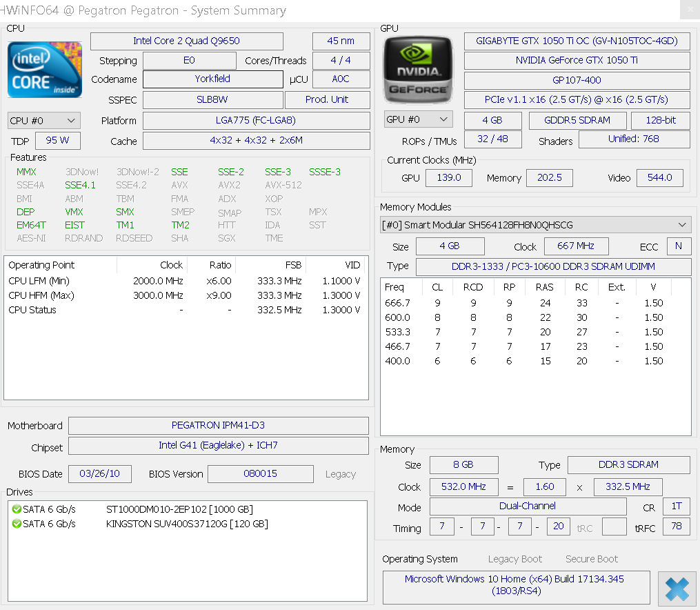The width and height of the screenshot is (700, 610).
Task: Click the Intel Core 2 Quad Q9650 field
Action: [187, 41]
